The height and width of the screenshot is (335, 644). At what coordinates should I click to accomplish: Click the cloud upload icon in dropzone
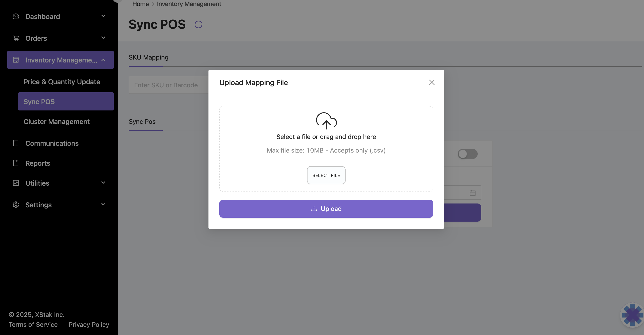pos(326,121)
